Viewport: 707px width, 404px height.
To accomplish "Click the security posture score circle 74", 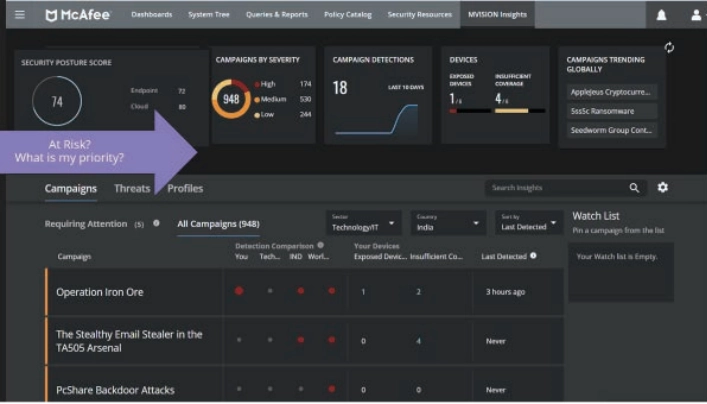I will pyautogui.click(x=57, y=101).
